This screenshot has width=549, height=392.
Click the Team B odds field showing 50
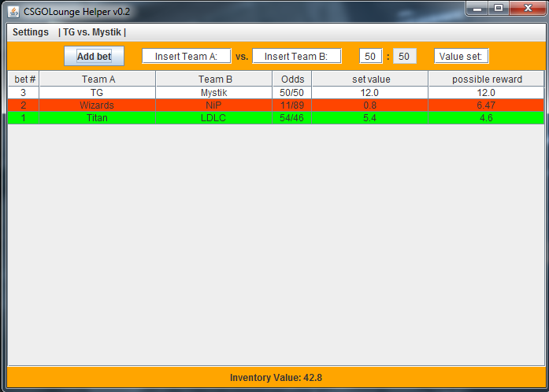pyautogui.click(x=404, y=56)
